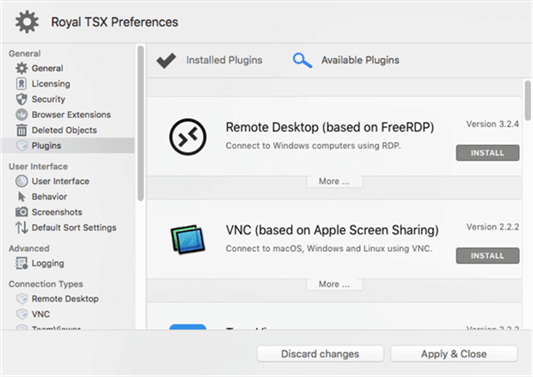Image resolution: width=533 pixels, height=377 pixels.
Task: Click the Available Plugins magnifier icon
Action: (x=302, y=61)
